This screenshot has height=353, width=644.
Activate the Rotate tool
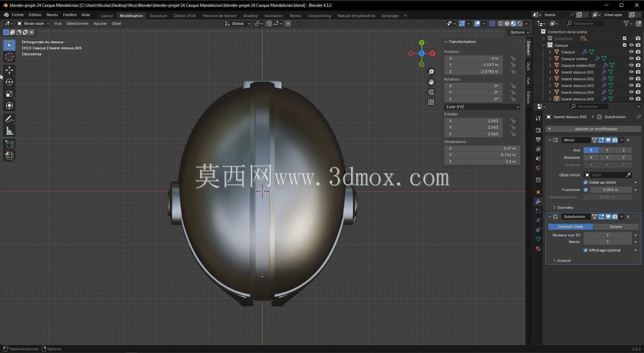[9, 82]
